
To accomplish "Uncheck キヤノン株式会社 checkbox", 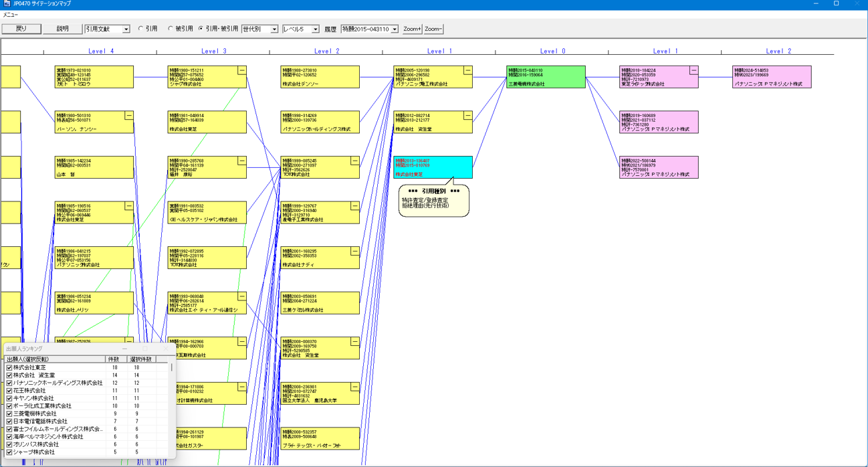I will (9, 399).
